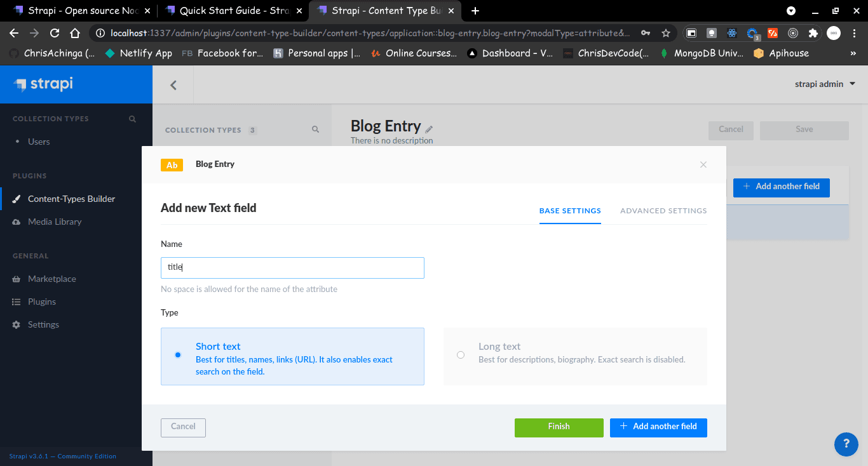This screenshot has height=466, width=868.
Task: Bookmark page with the star icon
Action: click(x=665, y=33)
